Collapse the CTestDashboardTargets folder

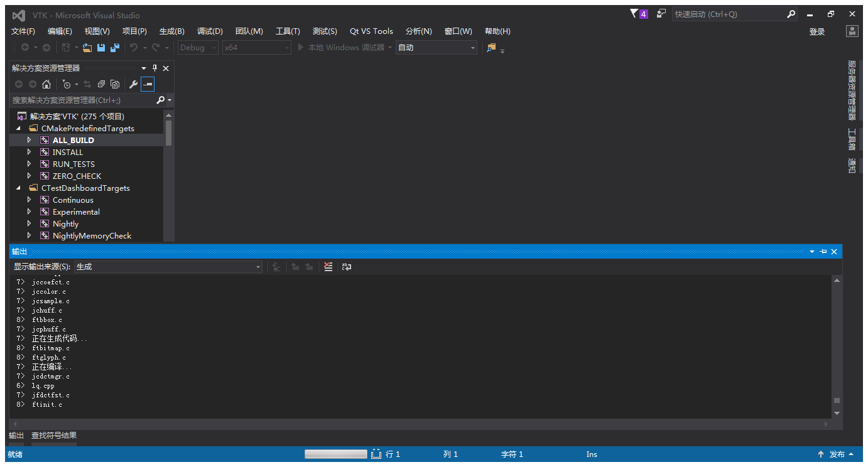click(x=18, y=188)
